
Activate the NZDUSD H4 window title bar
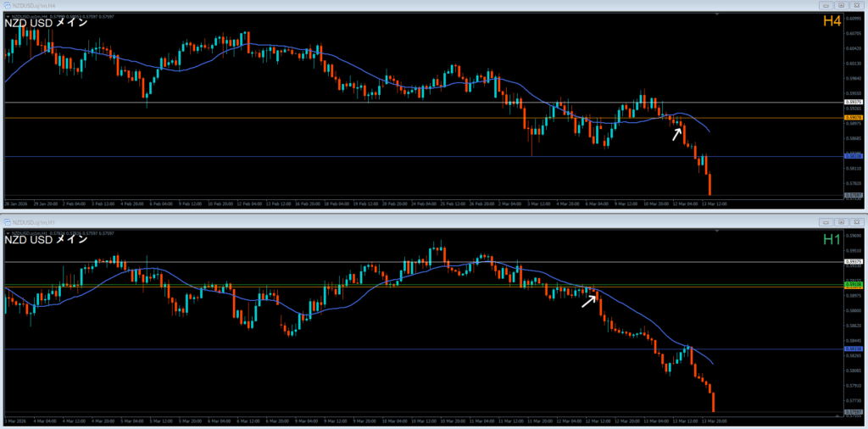[x=339, y=5]
